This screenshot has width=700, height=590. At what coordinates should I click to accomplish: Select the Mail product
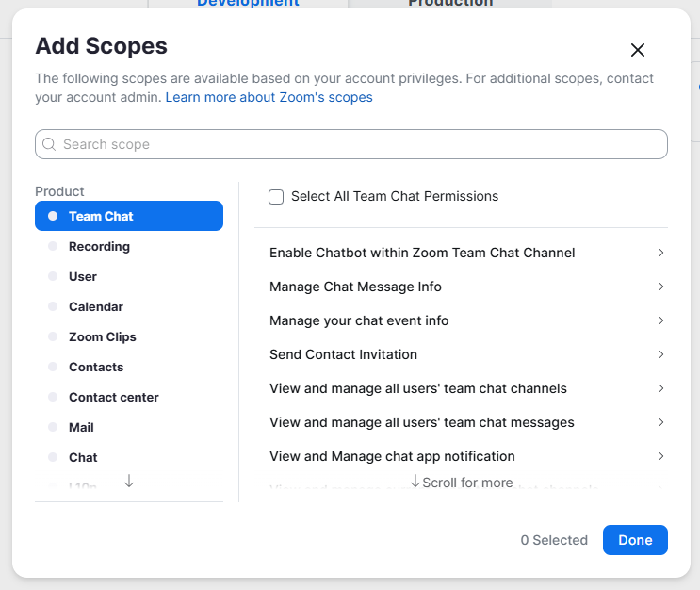point(129,427)
